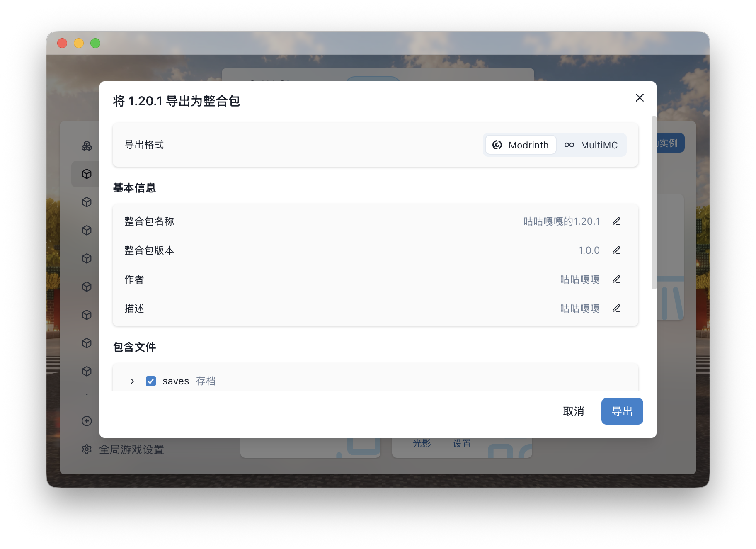756x549 pixels.
Task: Edit the author (作者) value
Action: [616, 279]
